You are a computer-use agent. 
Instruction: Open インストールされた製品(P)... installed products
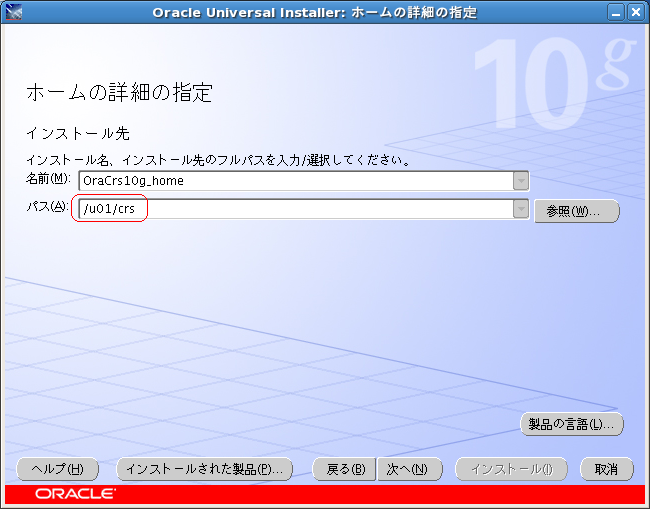(x=205, y=469)
